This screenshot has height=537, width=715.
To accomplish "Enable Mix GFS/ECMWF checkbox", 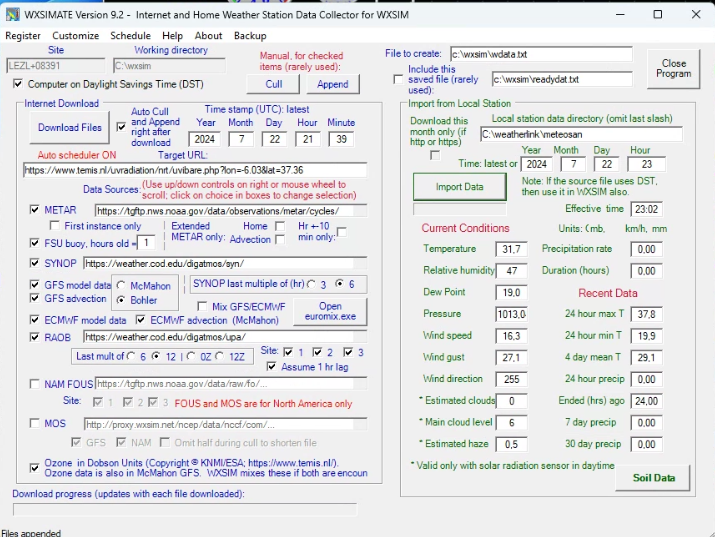I will (202, 306).
